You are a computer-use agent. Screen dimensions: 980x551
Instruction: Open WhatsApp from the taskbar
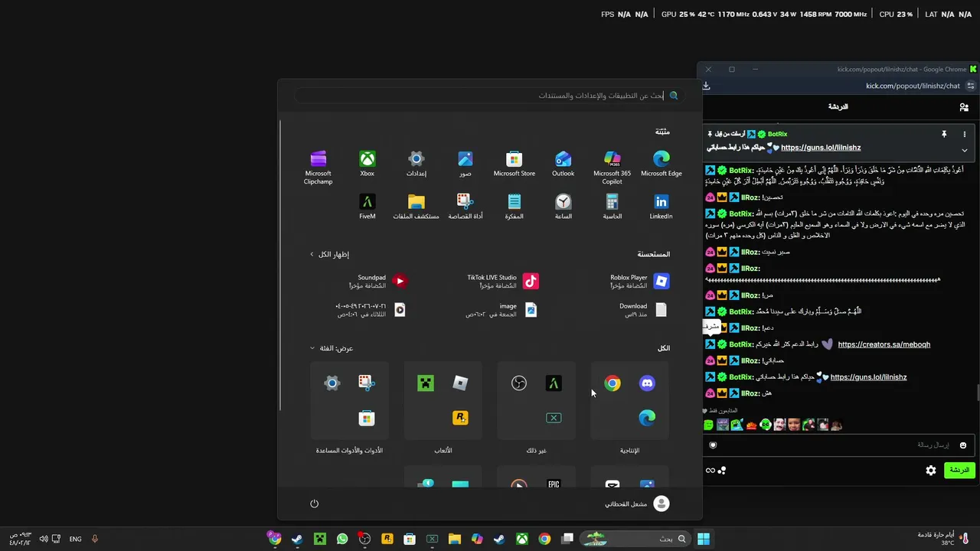(x=342, y=539)
